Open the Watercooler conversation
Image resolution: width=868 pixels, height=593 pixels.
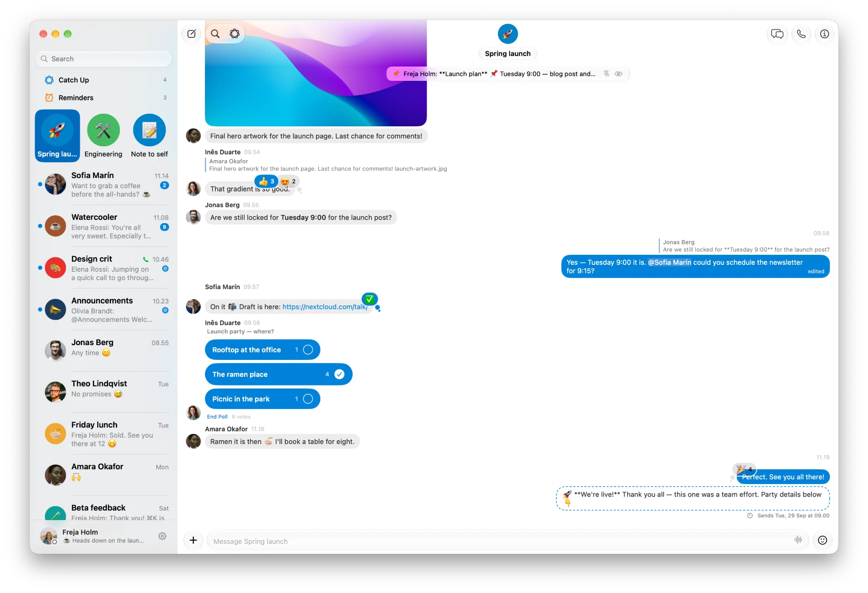[104, 226]
